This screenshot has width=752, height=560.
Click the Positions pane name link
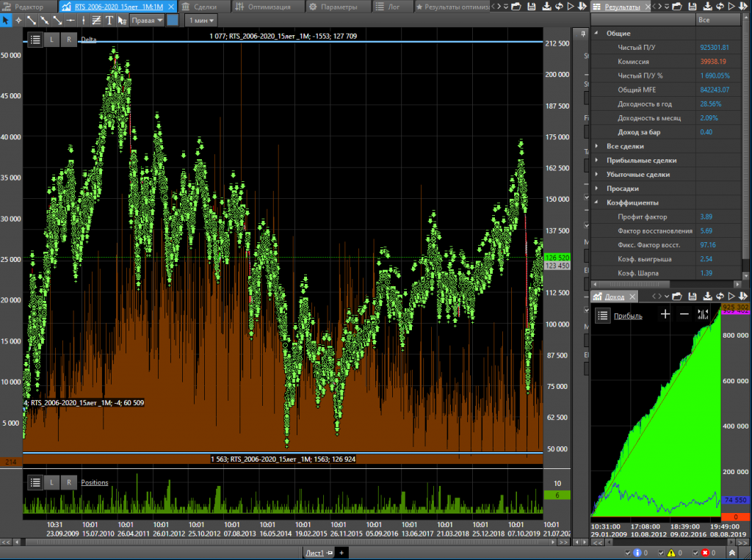click(x=95, y=482)
